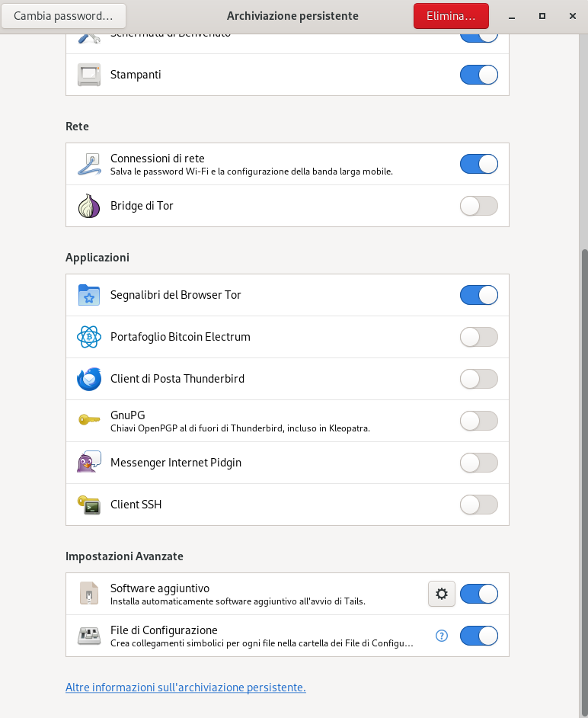Screen dimensions: 588x718
Task: Turn on Client di Posta Thunderbird switch
Action: pos(478,379)
